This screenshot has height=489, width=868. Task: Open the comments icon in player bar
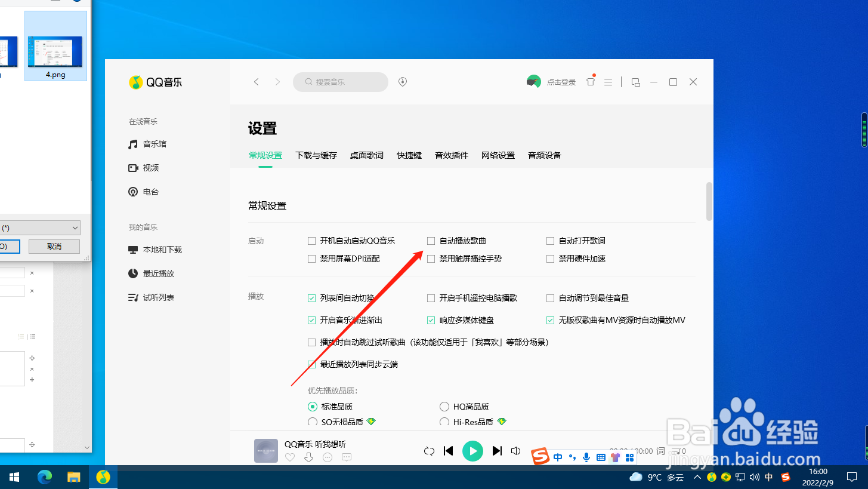(347, 457)
